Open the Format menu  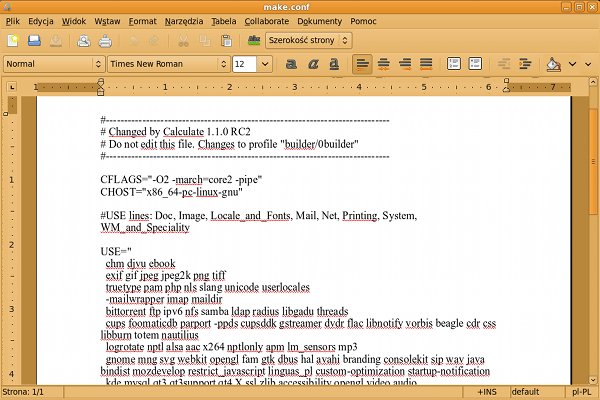[x=142, y=21]
